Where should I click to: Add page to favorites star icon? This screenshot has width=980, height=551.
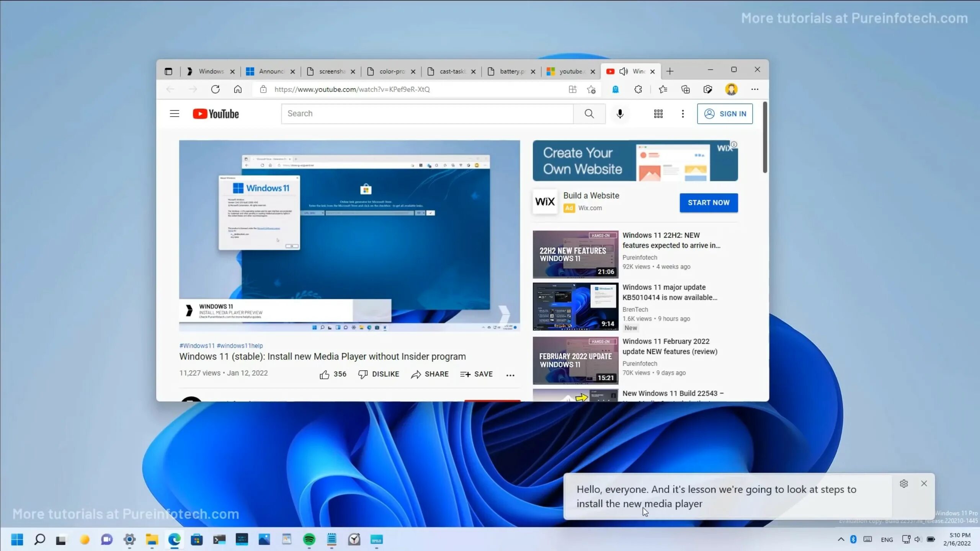591,89
